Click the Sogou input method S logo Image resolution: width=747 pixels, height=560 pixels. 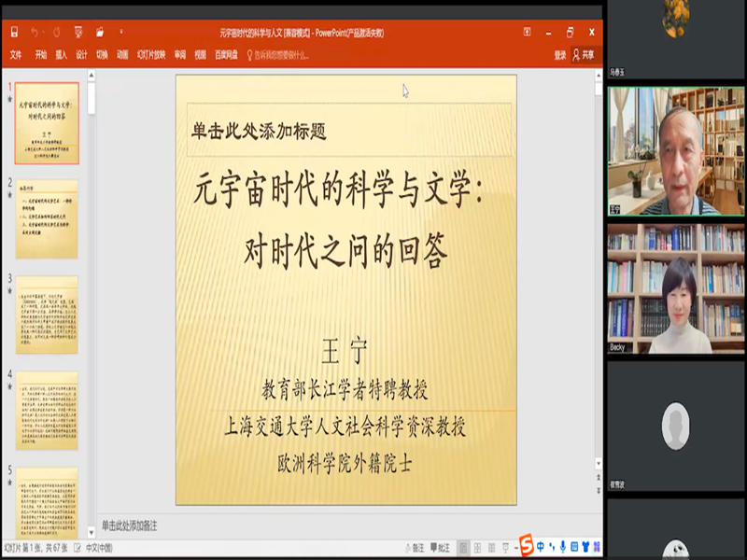click(526, 545)
